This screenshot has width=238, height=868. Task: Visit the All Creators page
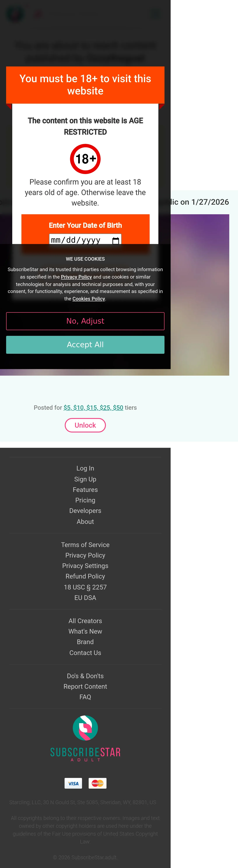point(85,621)
